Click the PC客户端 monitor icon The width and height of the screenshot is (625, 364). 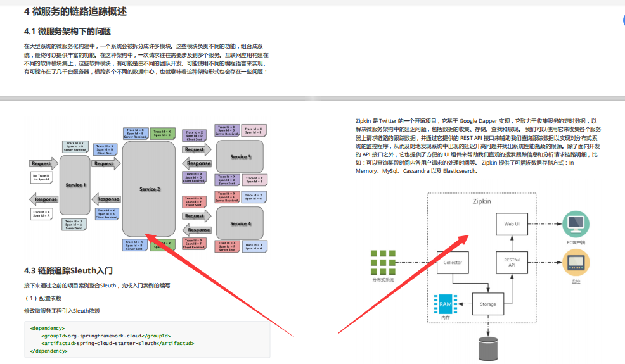click(576, 224)
